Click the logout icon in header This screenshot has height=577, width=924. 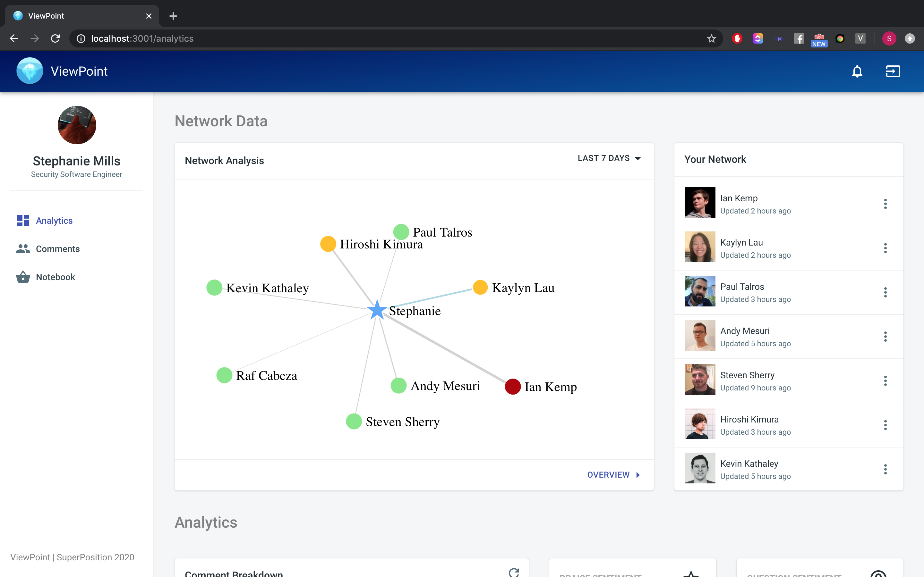click(x=893, y=71)
